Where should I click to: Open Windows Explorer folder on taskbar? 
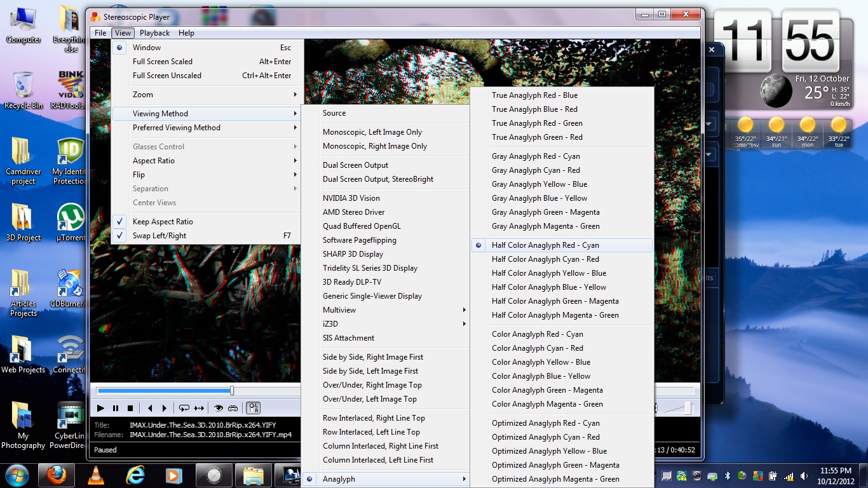(253, 475)
